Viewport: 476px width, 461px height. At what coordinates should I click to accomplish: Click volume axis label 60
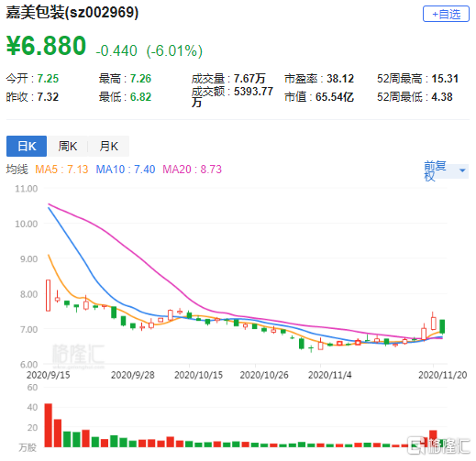coord(32,388)
